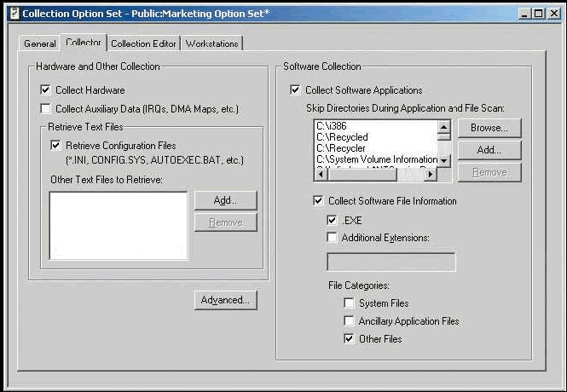Switch to the General tab
Image resolution: width=567 pixels, height=392 pixels.
39,43
